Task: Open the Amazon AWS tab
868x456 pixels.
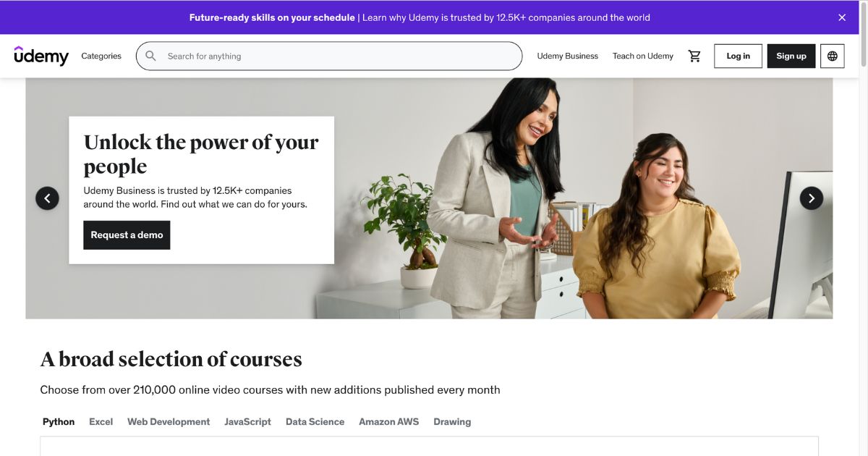Action: 388,421
